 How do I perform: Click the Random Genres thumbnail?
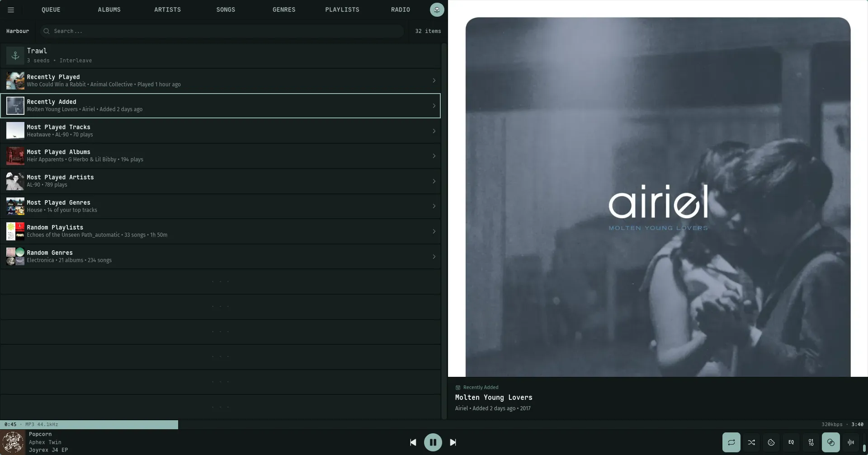pos(15,257)
